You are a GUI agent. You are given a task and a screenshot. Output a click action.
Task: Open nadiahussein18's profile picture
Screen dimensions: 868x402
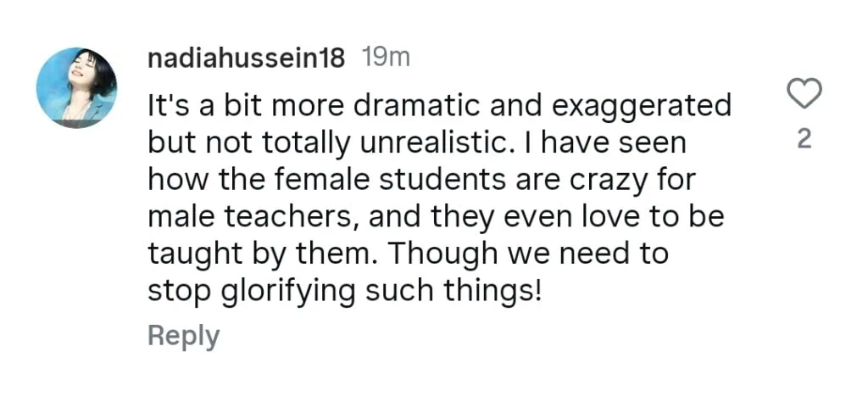point(76,88)
